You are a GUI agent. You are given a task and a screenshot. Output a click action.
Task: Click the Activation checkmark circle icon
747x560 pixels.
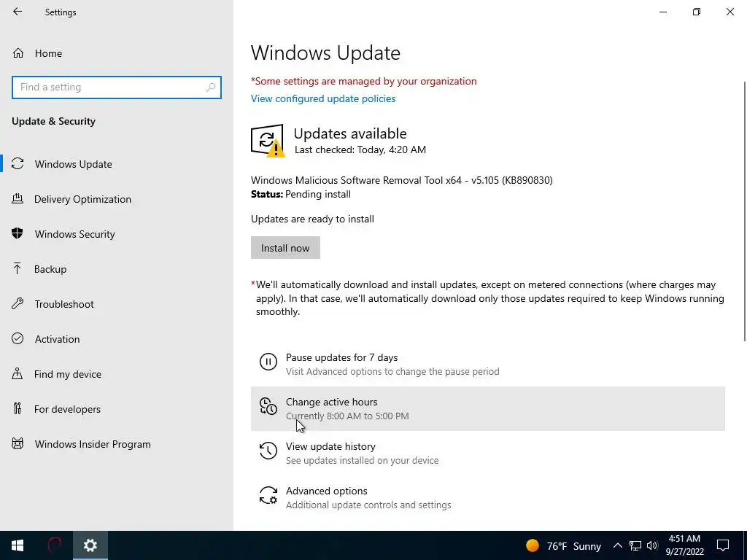click(x=18, y=338)
